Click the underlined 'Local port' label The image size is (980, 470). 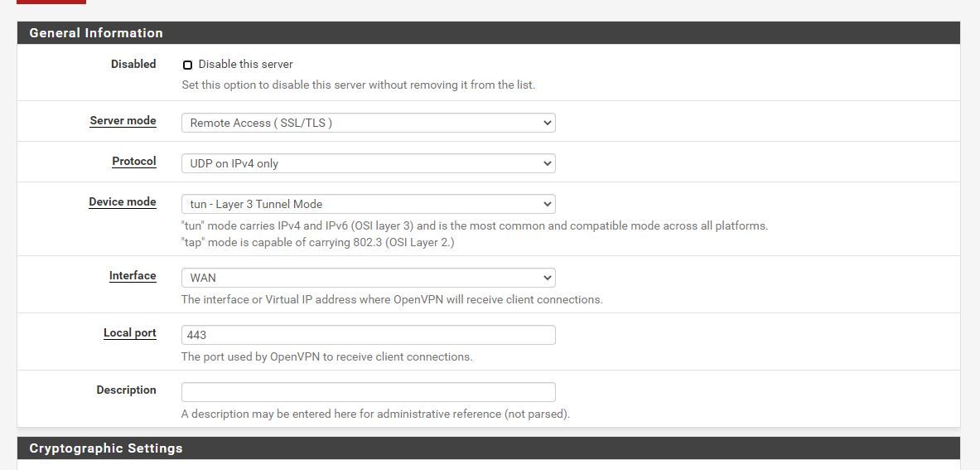point(130,333)
